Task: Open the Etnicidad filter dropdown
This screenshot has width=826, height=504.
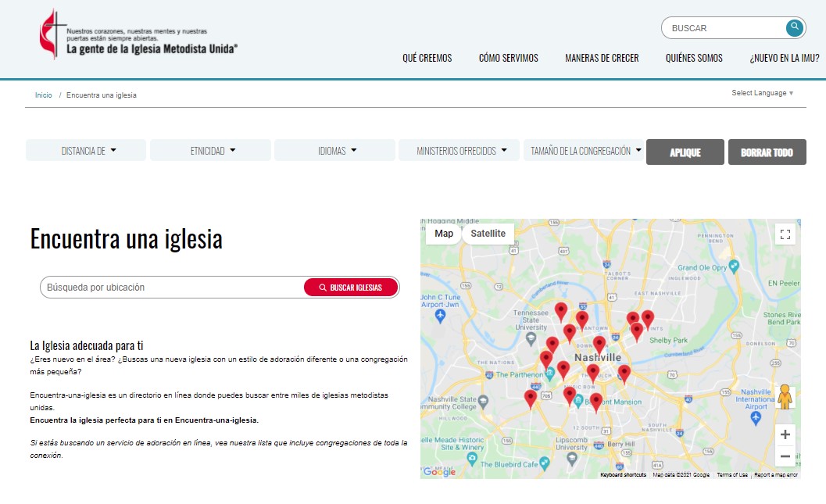Action: 211,151
